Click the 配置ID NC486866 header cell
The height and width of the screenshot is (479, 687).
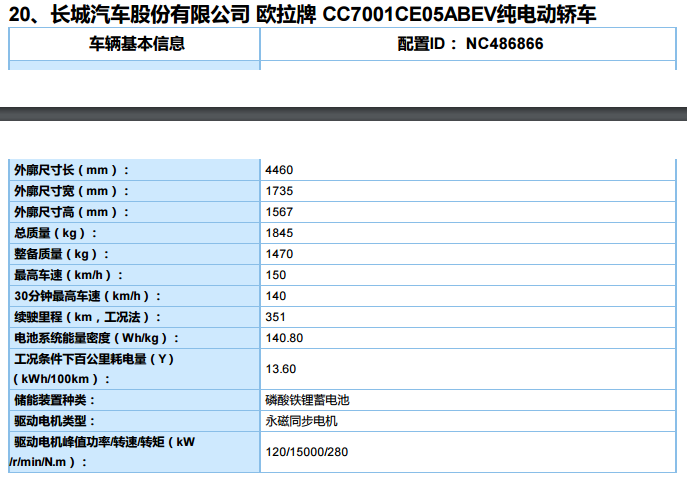pos(468,44)
